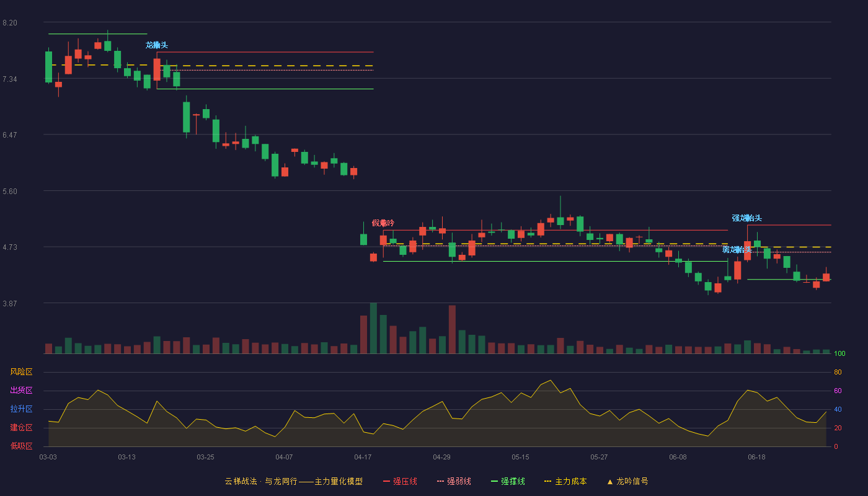Click the yellow dashed marker of 主力成本
The width and height of the screenshot is (868, 496).
pyautogui.click(x=547, y=482)
